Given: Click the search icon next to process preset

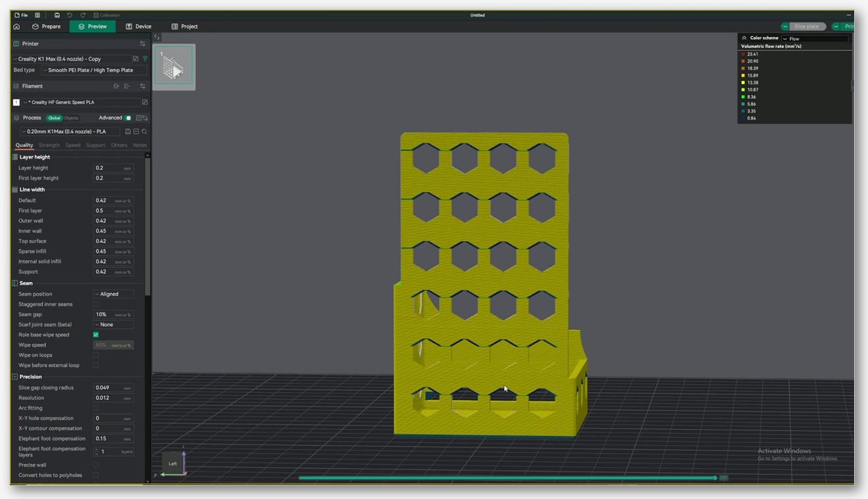Looking at the screenshot, I should point(144,131).
